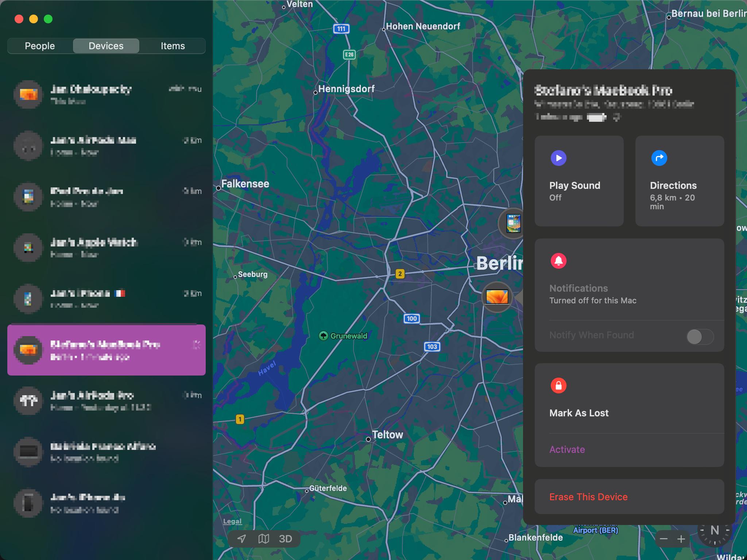Screen dimensions: 747x560
Task: Center map on current location arrow
Action: point(241,538)
